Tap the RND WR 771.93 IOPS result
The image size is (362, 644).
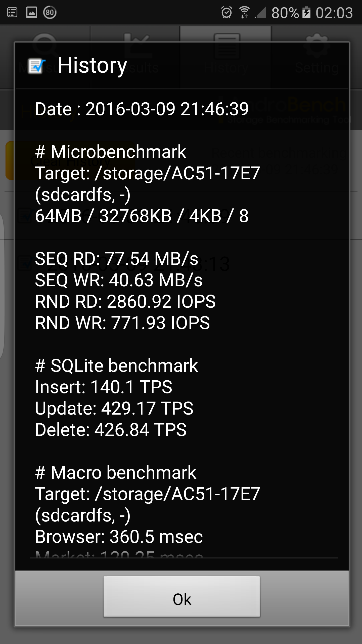point(122,323)
